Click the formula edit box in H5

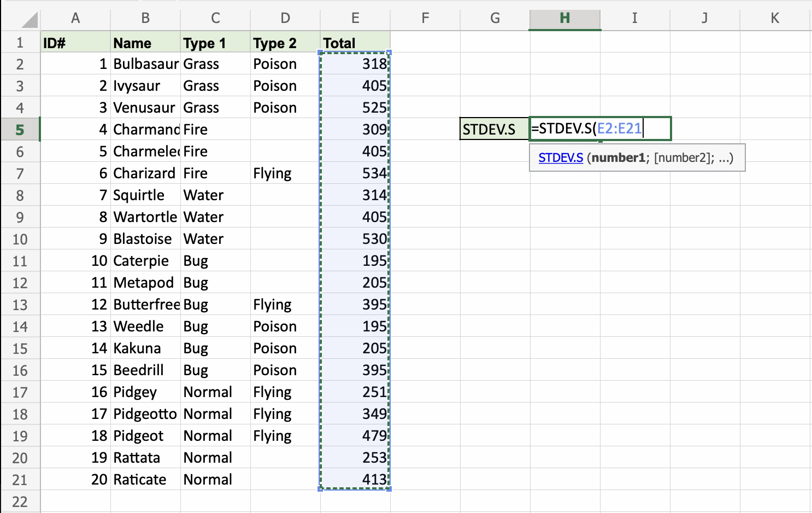[x=600, y=129]
